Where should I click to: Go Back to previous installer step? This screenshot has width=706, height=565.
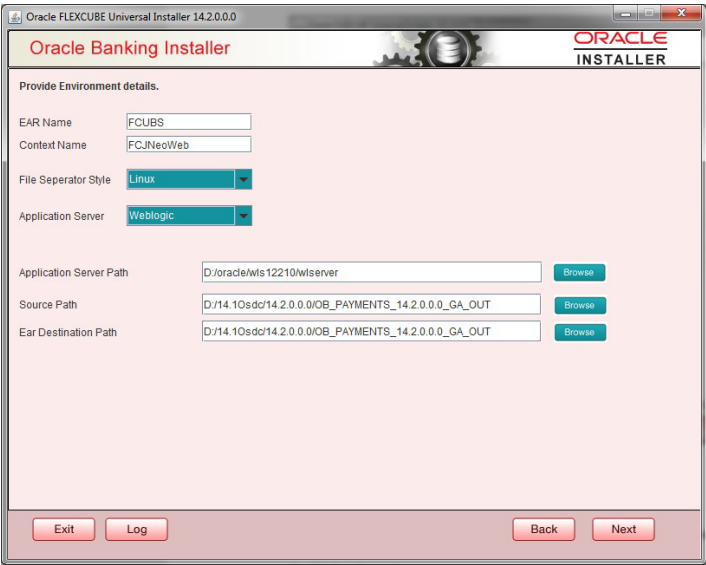point(543,529)
